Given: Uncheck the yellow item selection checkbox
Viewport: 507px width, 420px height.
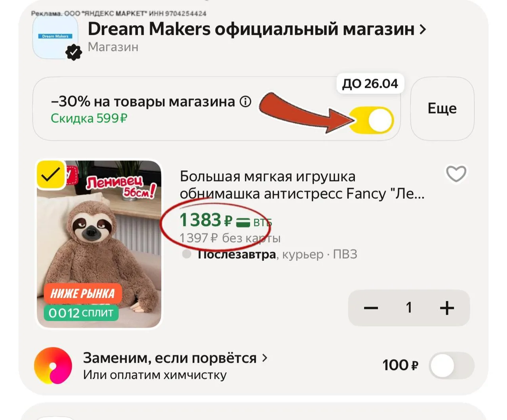Looking at the screenshot, I should coord(51,174).
